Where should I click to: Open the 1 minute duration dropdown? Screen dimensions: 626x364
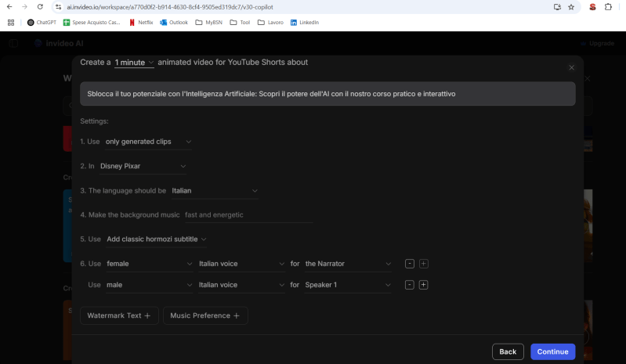click(x=134, y=63)
